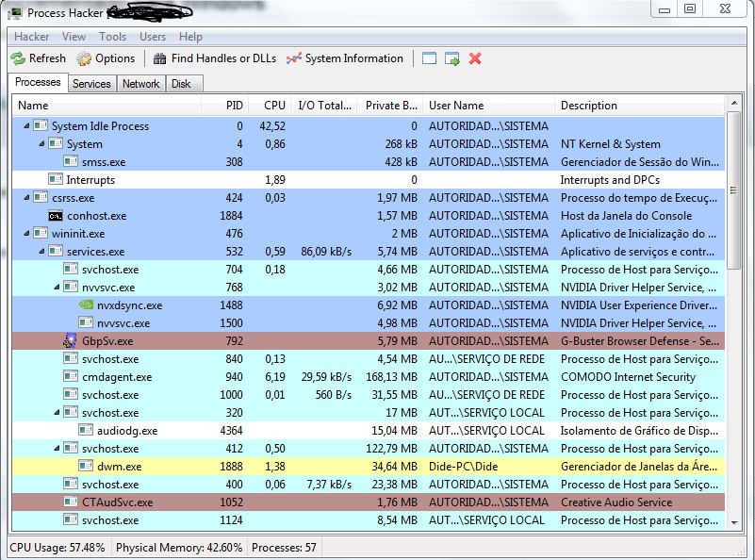The height and width of the screenshot is (560, 755).
Task: Select the GbpSv.exe process row
Action: tap(369, 341)
